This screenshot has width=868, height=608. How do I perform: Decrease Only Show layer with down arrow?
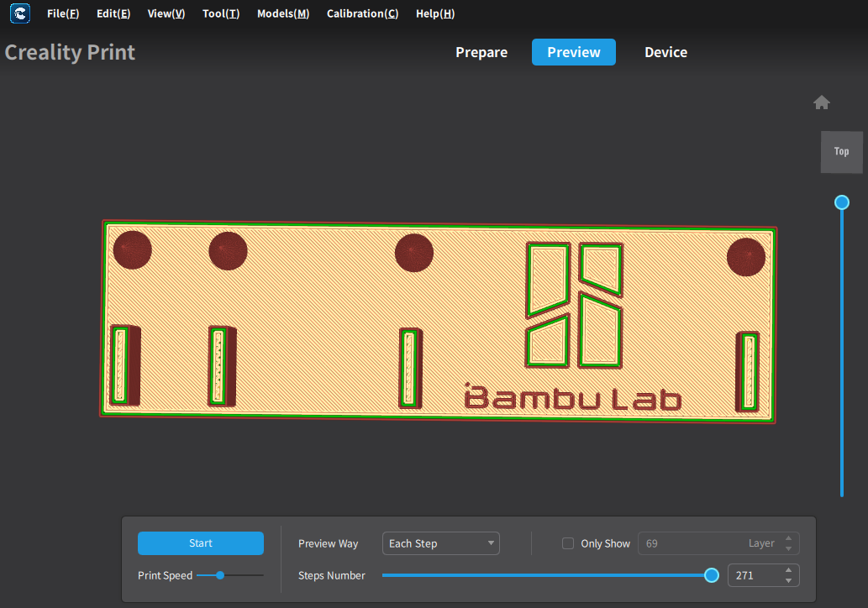pos(789,549)
